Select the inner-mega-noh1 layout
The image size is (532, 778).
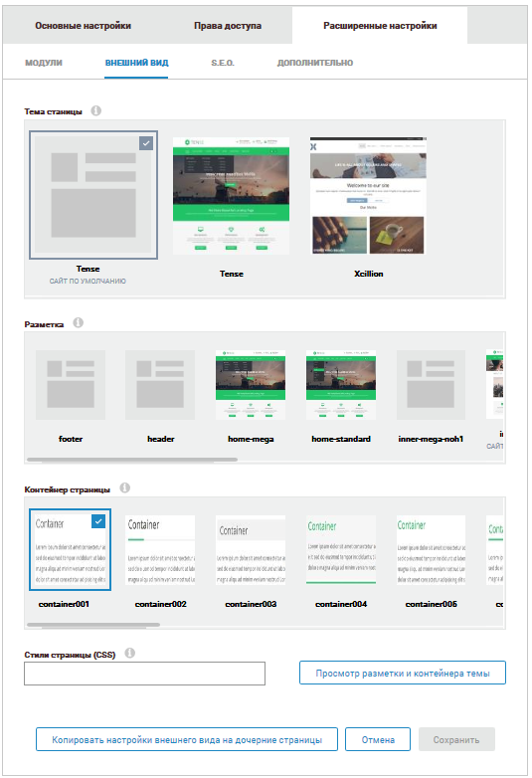431,385
